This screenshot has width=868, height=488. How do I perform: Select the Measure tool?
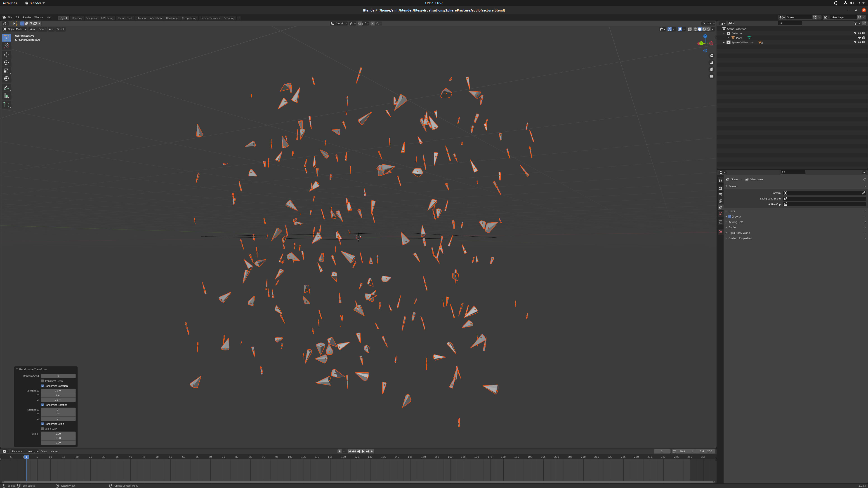tap(6, 96)
